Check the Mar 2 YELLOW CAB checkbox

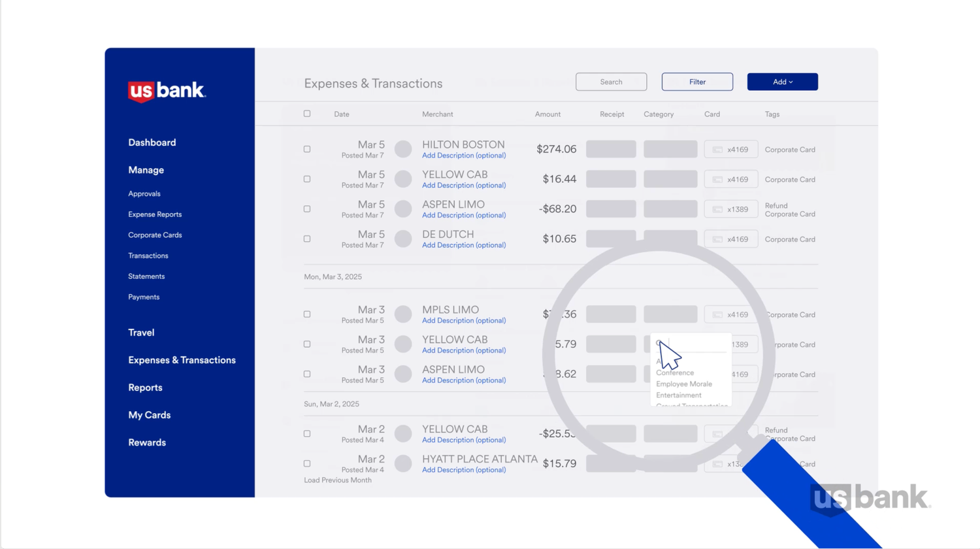(307, 434)
